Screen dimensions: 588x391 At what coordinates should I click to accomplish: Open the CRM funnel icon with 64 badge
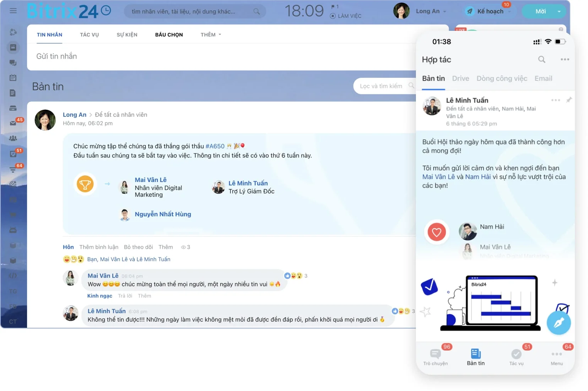click(13, 169)
